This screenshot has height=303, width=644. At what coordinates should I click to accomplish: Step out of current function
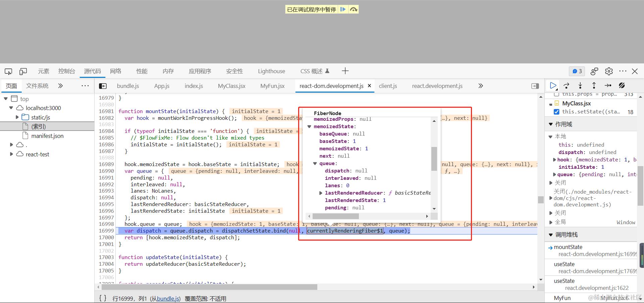tap(594, 86)
